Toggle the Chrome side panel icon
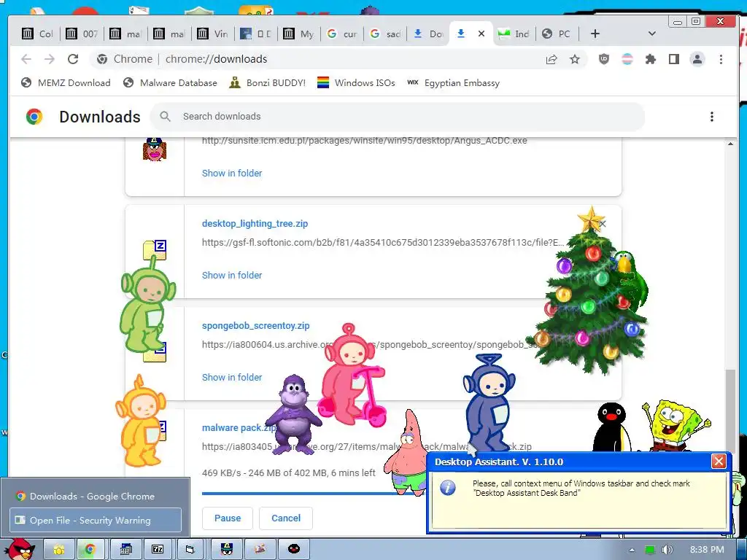The width and height of the screenshot is (747, 560). 673,59
